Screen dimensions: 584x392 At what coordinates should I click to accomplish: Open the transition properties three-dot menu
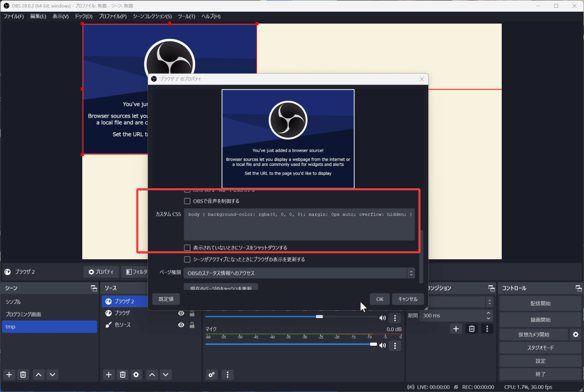[x=487, y=329]
